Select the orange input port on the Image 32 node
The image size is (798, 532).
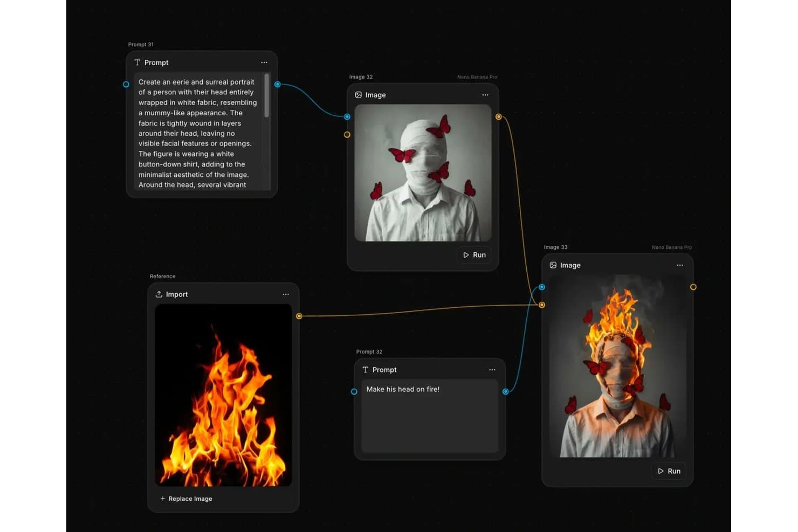pyautogui.click(x=347, y=135)
